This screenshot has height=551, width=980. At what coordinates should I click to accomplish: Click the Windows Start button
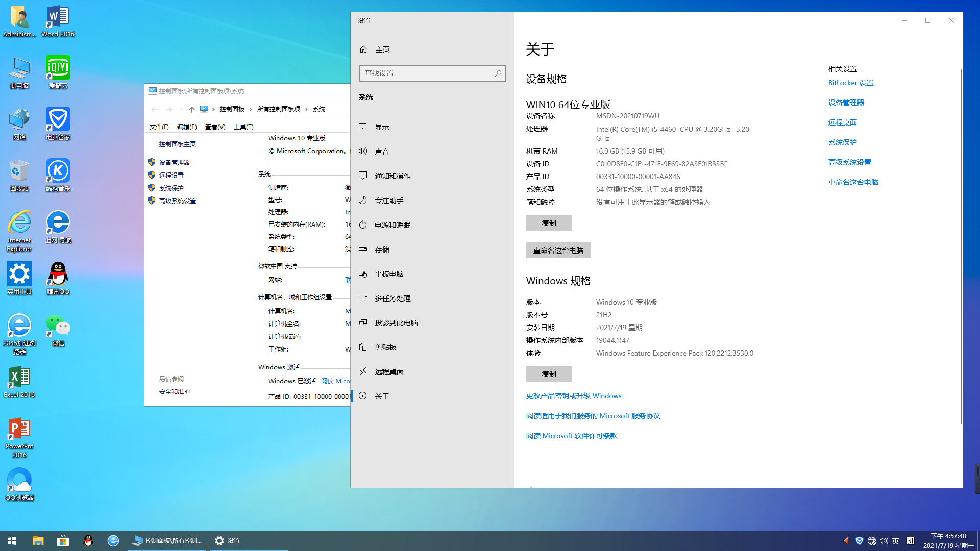click(x=12, y=541)
